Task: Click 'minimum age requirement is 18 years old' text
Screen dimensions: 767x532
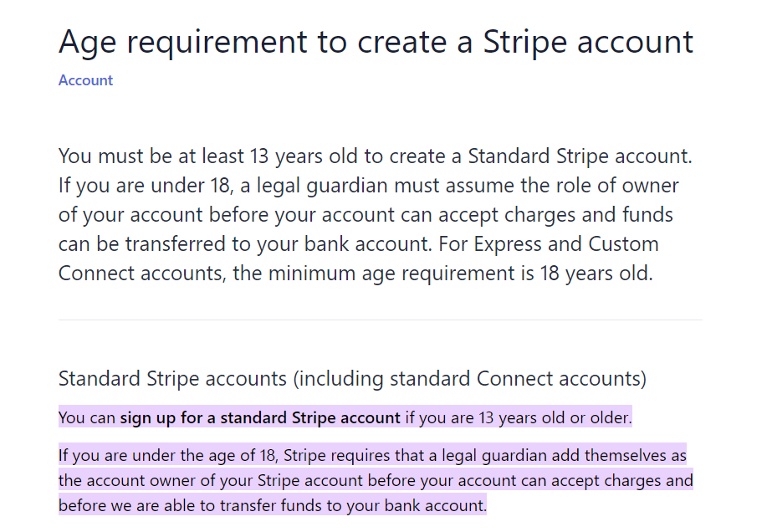Action: 461,274
